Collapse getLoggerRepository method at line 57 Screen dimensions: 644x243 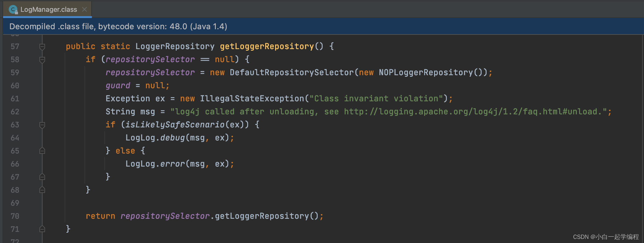tap(42, 47)
